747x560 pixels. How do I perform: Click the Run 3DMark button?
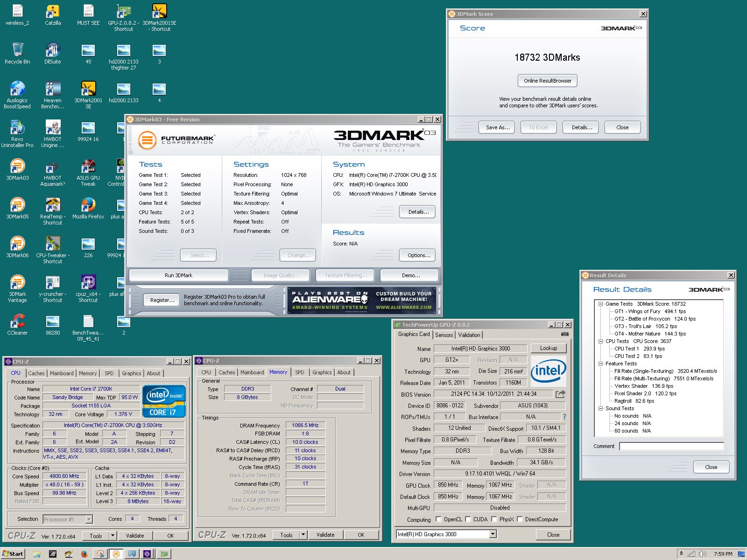point(178,275)
